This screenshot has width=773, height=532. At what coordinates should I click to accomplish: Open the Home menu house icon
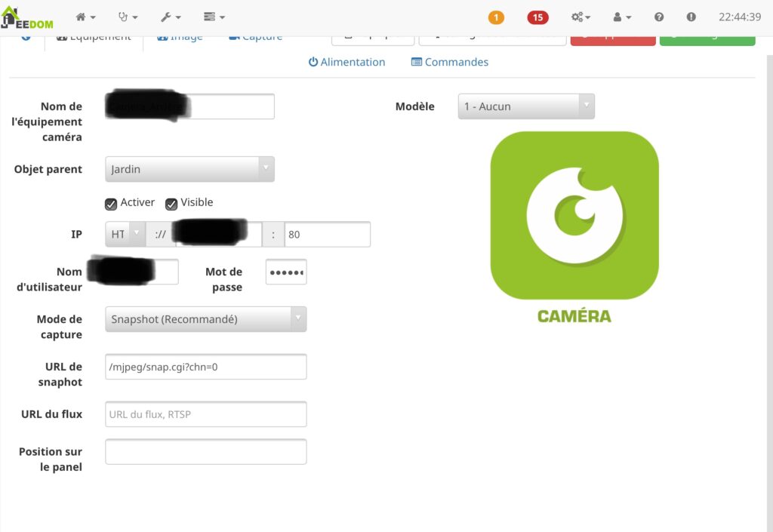[85, 17]
